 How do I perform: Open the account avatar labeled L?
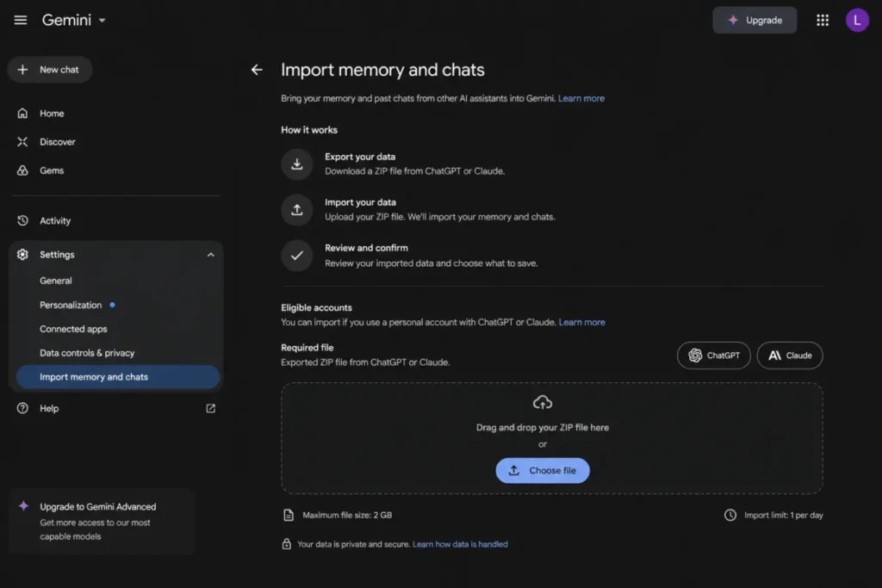click(x=857, y=21)
